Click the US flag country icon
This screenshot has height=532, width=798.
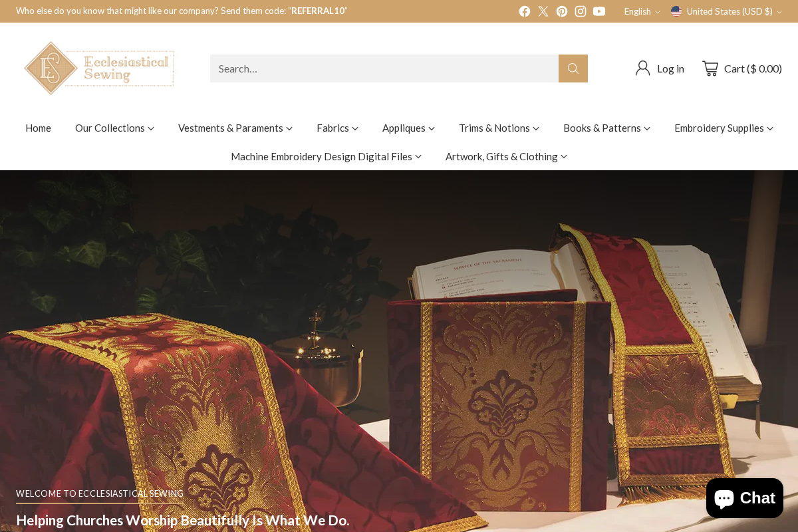tap(677, 11)
